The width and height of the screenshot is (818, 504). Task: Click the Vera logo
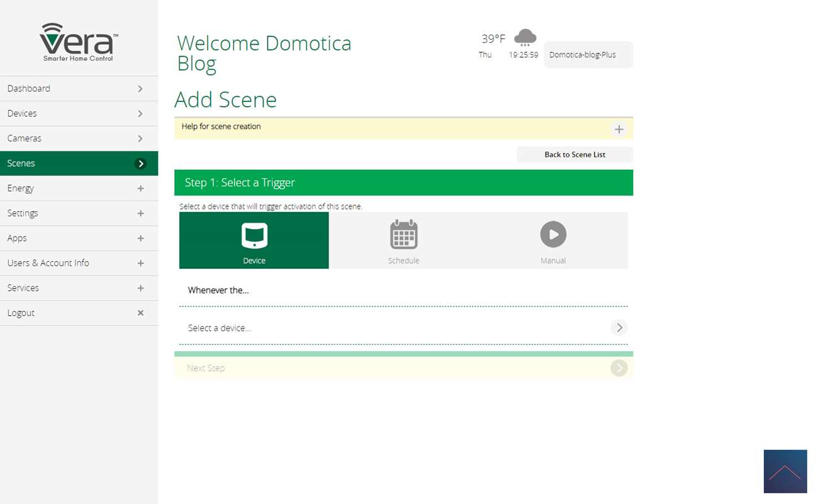point(79,42)
